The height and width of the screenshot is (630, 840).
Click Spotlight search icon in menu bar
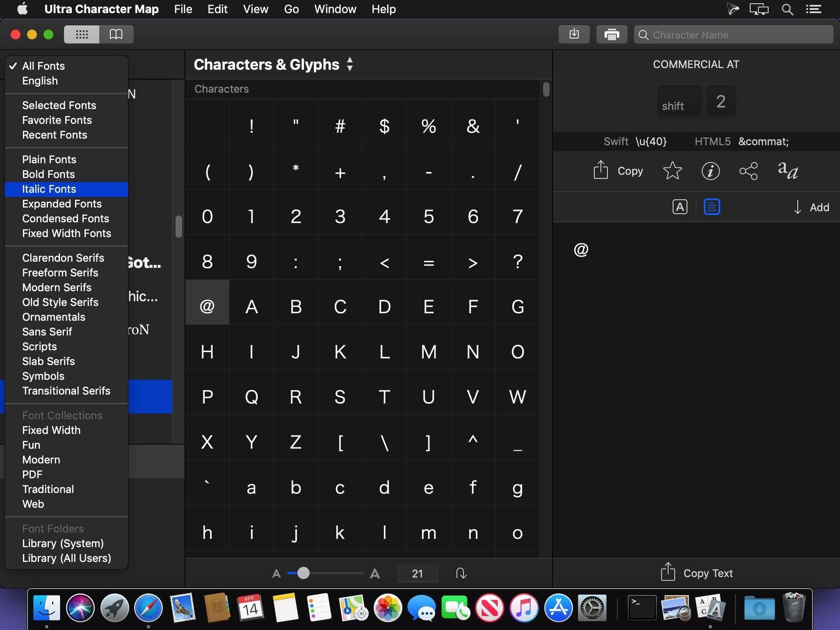tap(787, 9)
